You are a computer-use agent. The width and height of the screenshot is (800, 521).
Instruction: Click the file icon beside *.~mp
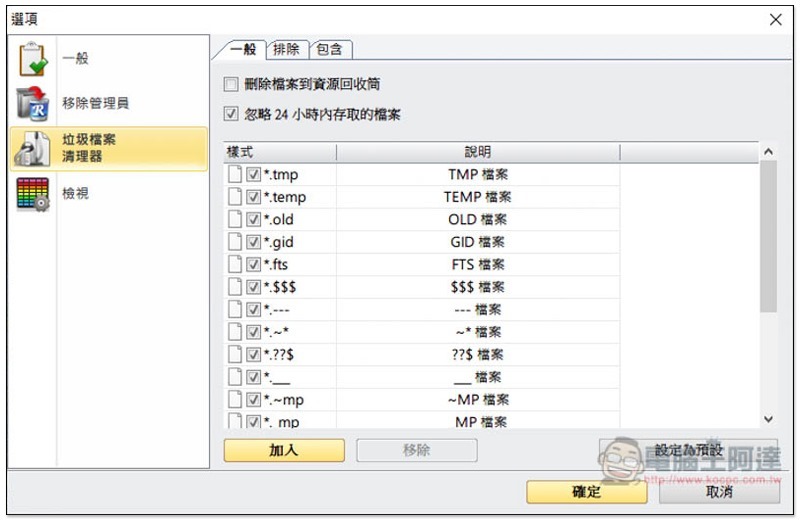[x=235, y=399]
